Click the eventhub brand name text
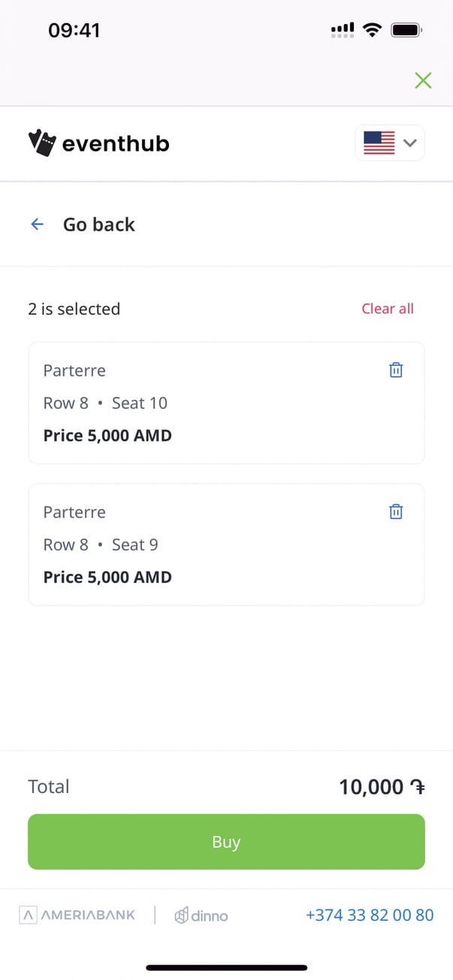 click(x=116, y=143)
